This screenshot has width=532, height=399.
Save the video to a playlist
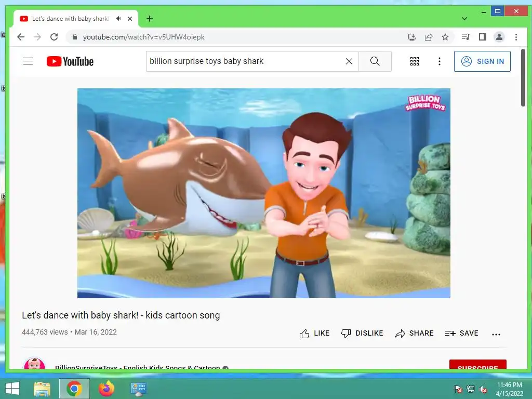[x=461, y=334]
